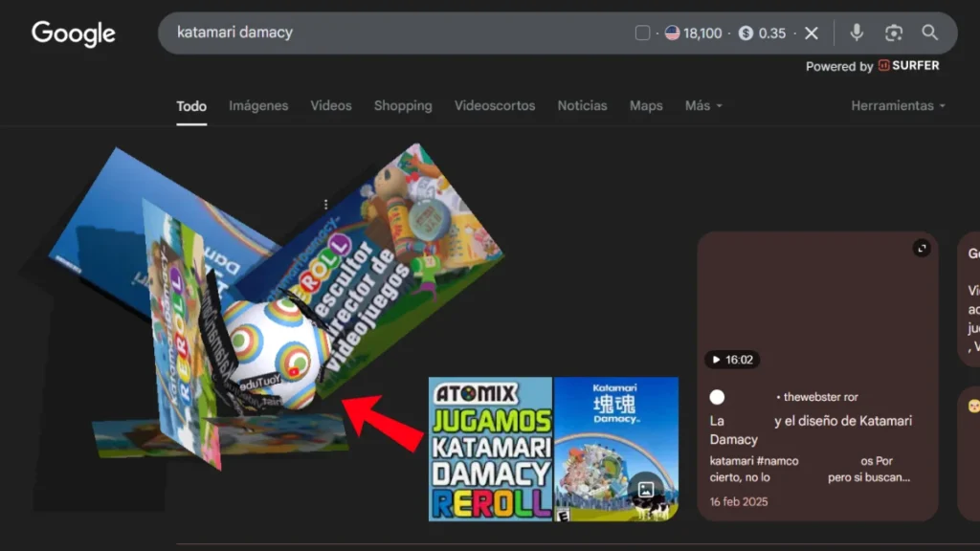
Task: Submit search with the magnifying glass icon
Action: coord(930,33)
